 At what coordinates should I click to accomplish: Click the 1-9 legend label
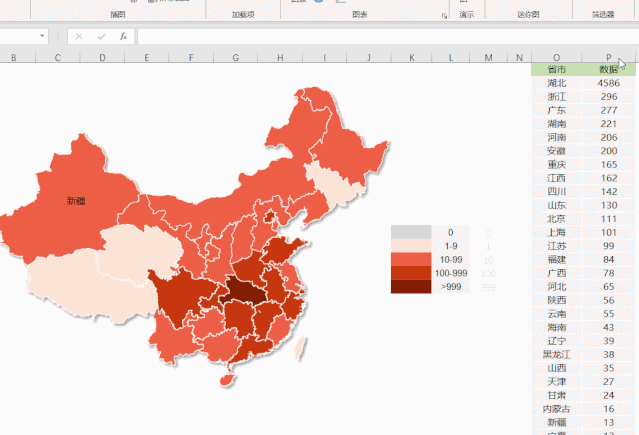451,246
